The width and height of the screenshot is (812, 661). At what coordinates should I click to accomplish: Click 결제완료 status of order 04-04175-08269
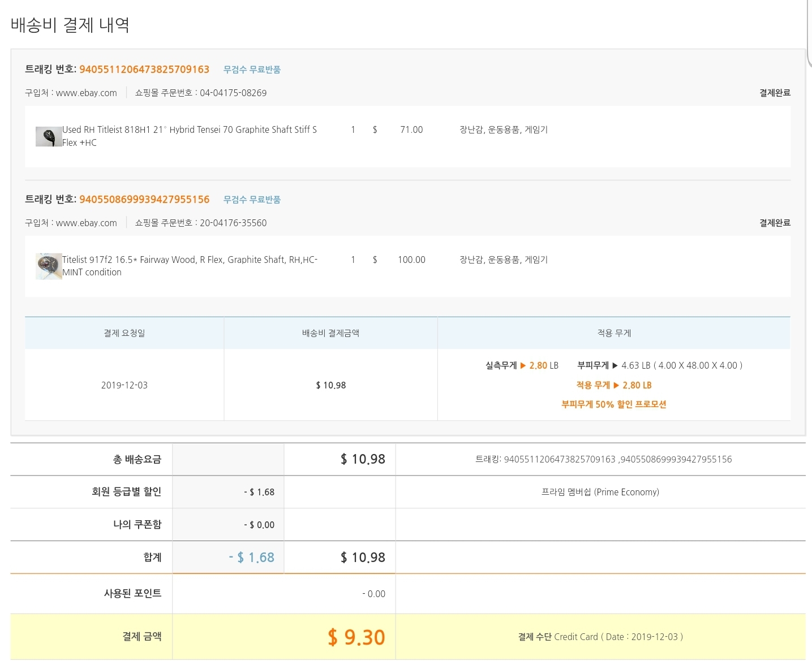click(x=774, y=93)
